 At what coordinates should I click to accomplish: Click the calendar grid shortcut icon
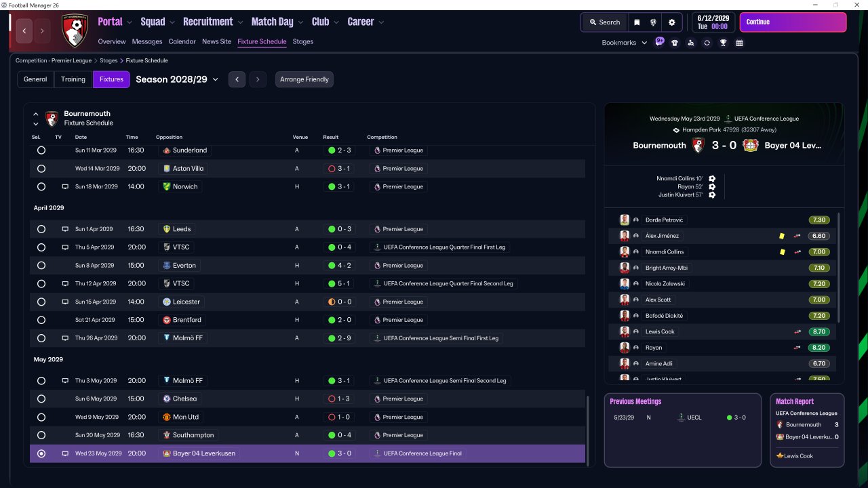point(739,43)
